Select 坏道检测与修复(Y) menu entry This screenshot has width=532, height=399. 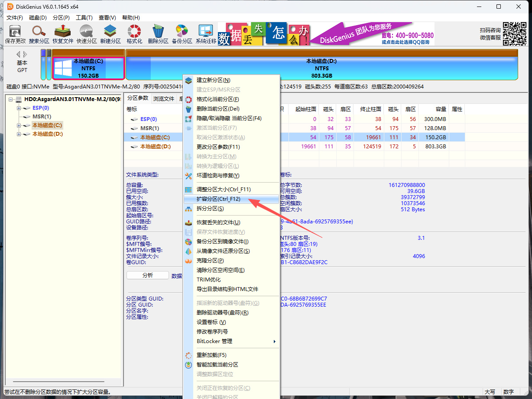(231, 176)
